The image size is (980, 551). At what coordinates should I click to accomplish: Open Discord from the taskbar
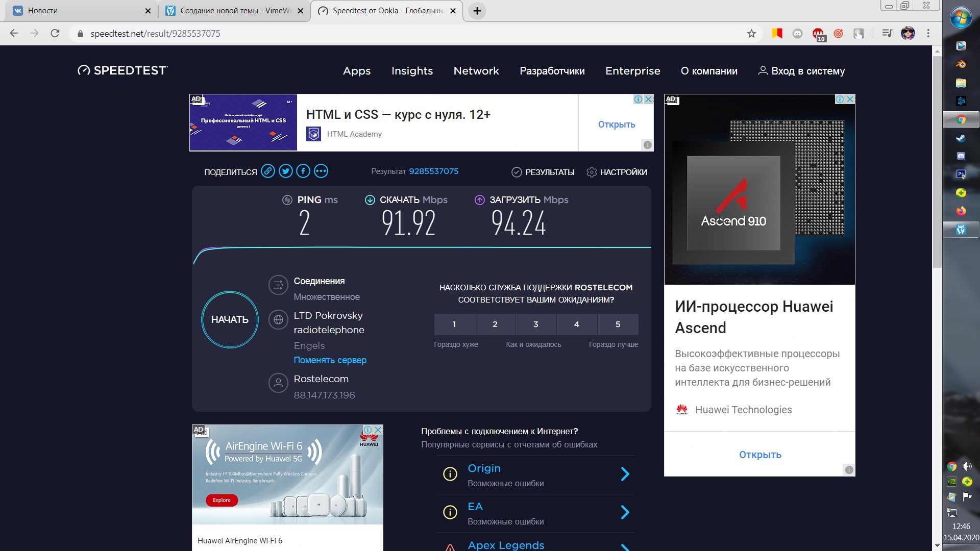pyautogui.click(x=961, y=156)
